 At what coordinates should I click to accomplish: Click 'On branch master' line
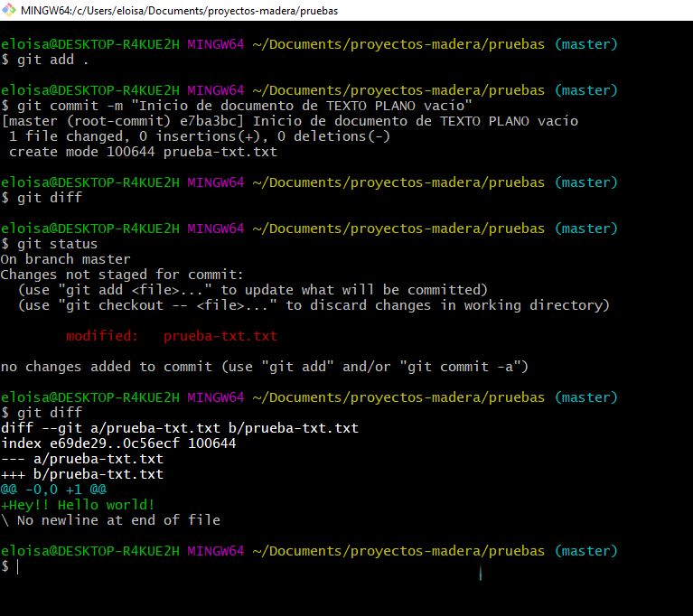pos(65,259)
